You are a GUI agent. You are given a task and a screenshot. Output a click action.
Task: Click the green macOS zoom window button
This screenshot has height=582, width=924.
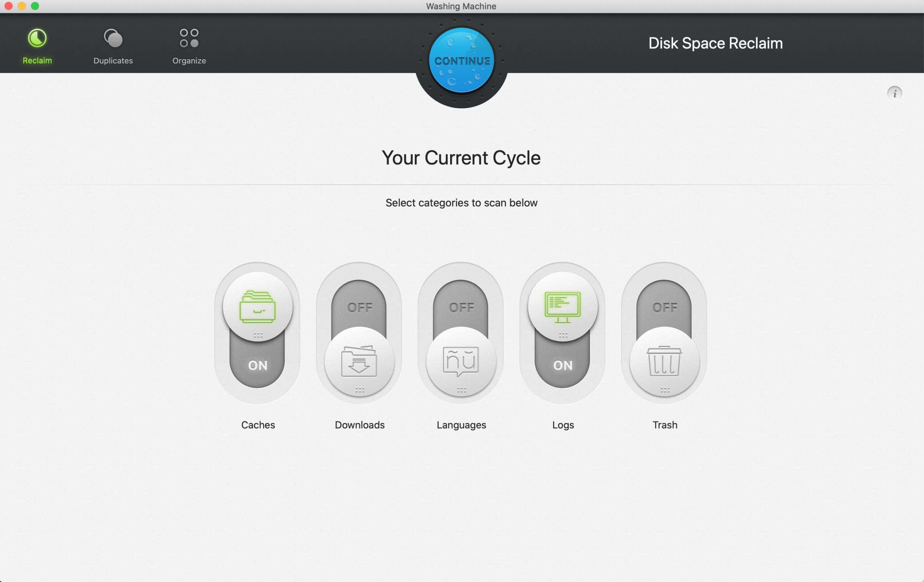click(x=35, y=6)
